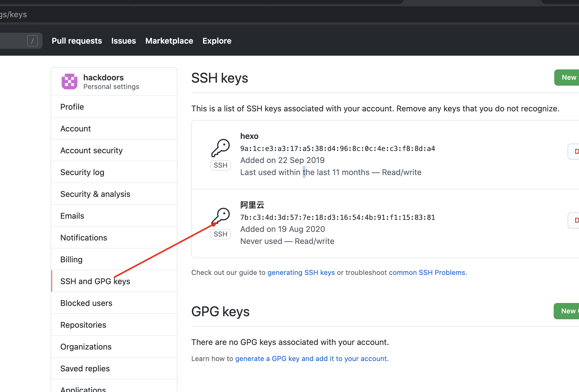Open Security log in sidebar
Image resolution: width=579 pixels, height=392 pixels.
point(82,172)
